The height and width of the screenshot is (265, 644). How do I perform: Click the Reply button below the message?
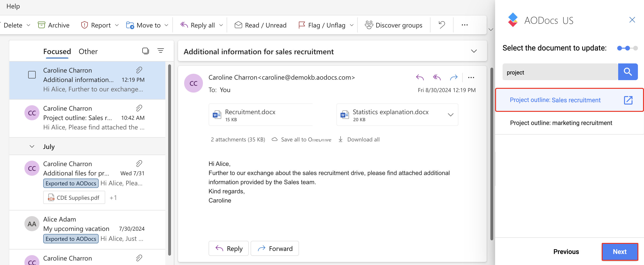pos(229,248)
